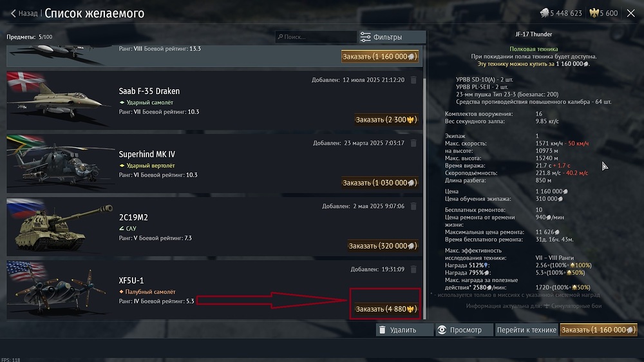
Task: Delete 2C19M2 using its trash icon
Action: point(413,206)
